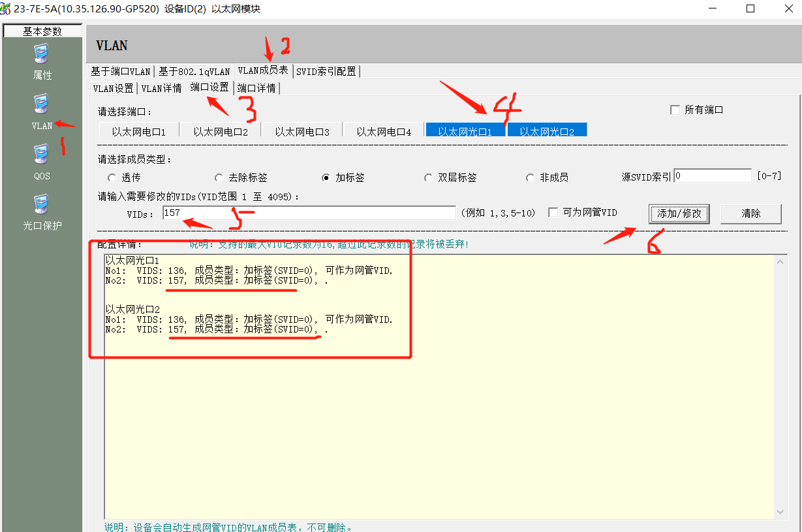Screen dimensions: 802x532
Task: Switch to 基于802.1qVLAN tab
Action: 194,71
